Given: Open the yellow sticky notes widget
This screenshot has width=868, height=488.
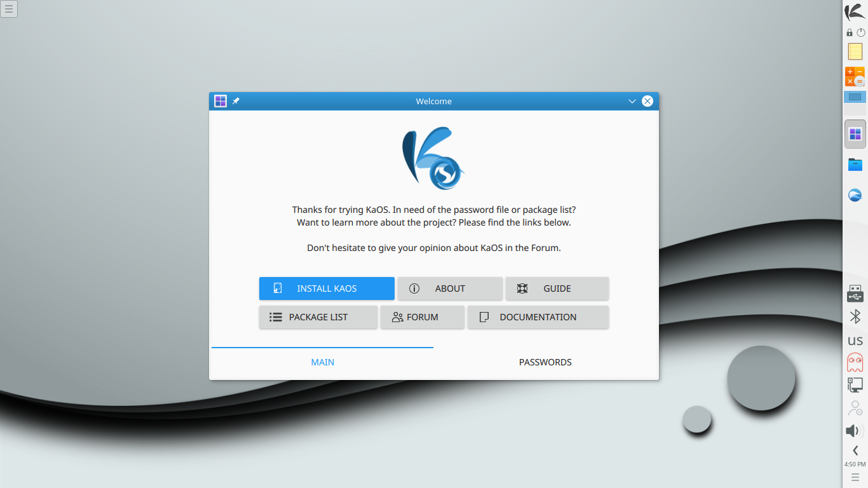Looking at the screenshot, I should pyautogui.click(x=855, y=51).
